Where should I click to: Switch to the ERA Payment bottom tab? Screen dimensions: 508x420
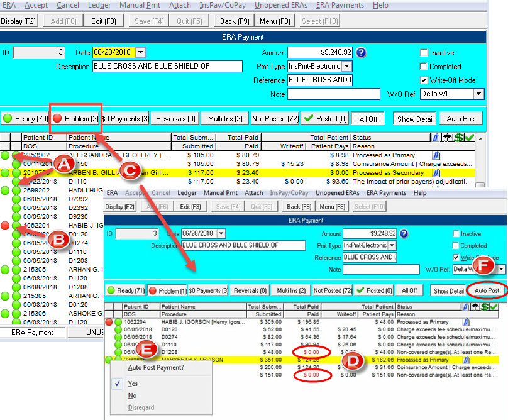32,333
